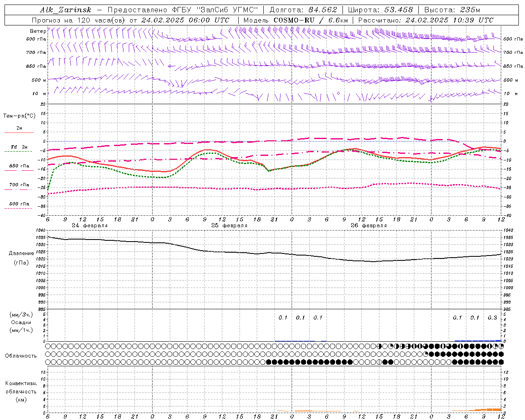Click the Облачность cloudiness label
This screenshot has height=420, width=525.
coord(21,356)
